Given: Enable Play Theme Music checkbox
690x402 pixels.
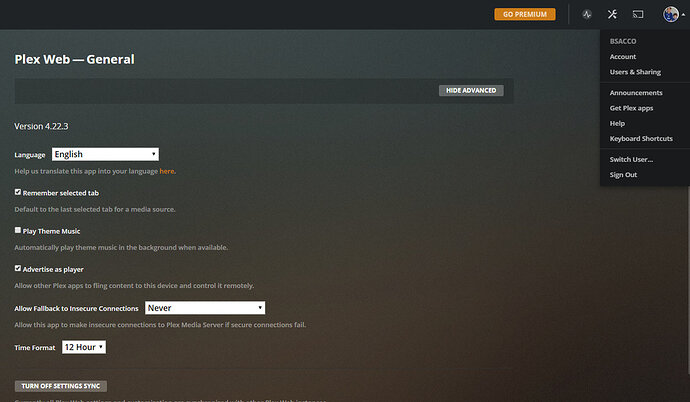Looking at the screenshot, I should [18, 230].
